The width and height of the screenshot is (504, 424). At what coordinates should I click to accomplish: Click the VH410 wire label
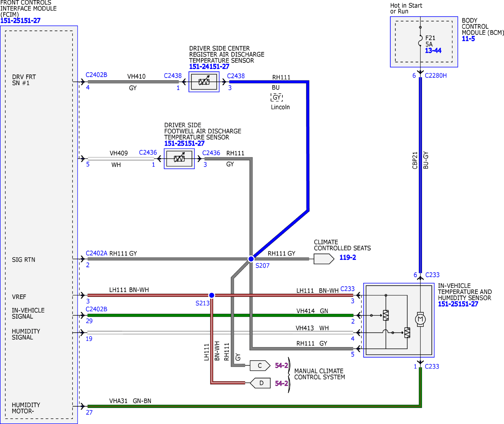136,76
